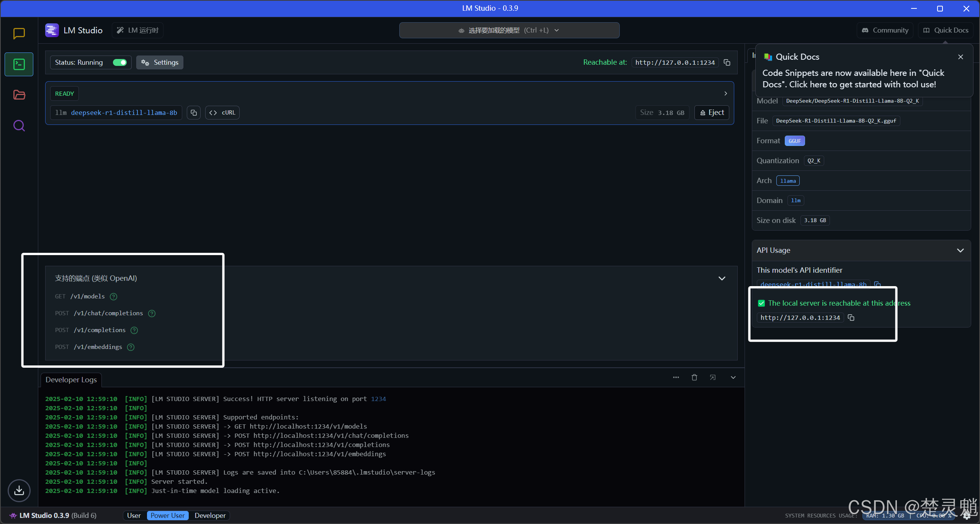Screen dimensions: 980x524
Task: Open the My Models folder icon
Action: [x=19, y=95]
